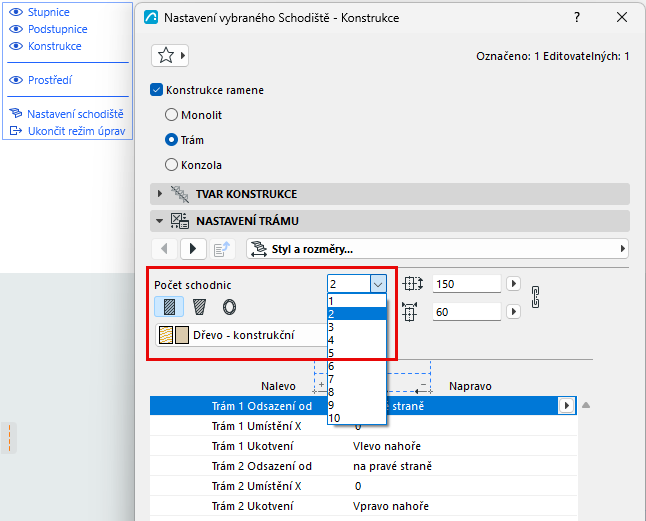
Task: Open Podstupnice link in side panel
Action: point(58,29)
